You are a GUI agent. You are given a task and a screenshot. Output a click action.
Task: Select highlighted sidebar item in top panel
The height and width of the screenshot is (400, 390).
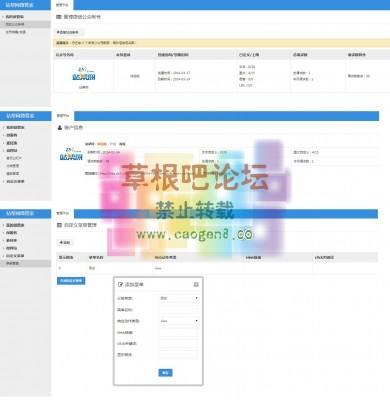pyautogui.click(x=25, y=24)
